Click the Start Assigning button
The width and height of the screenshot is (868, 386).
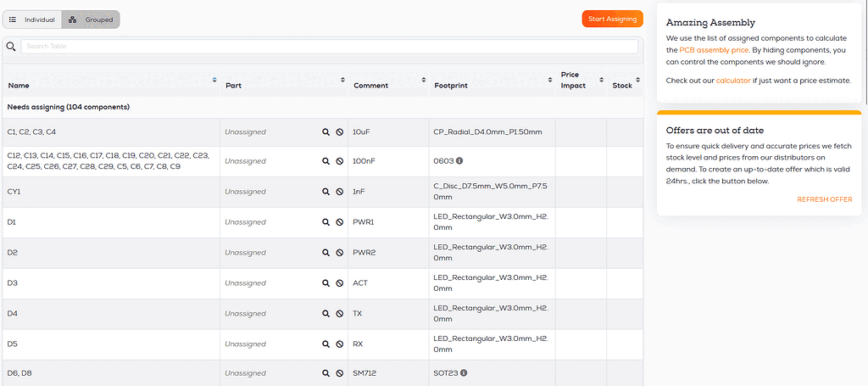612,19
